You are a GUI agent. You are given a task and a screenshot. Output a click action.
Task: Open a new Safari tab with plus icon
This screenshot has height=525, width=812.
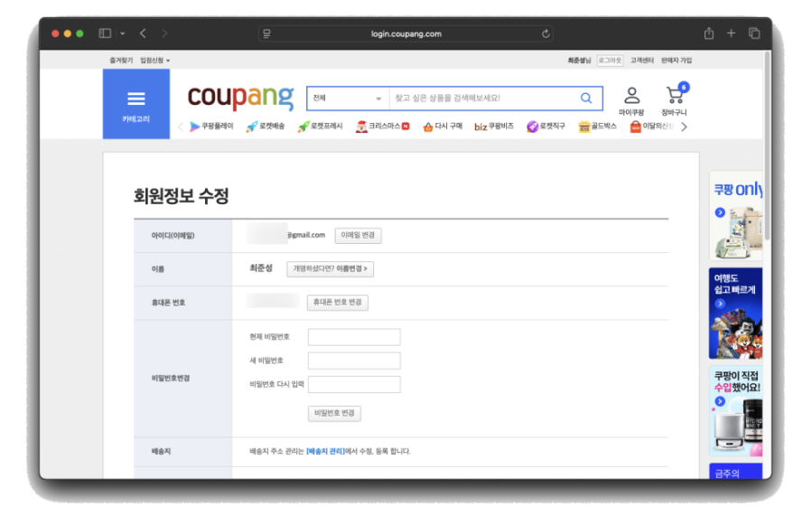point(732,33)
